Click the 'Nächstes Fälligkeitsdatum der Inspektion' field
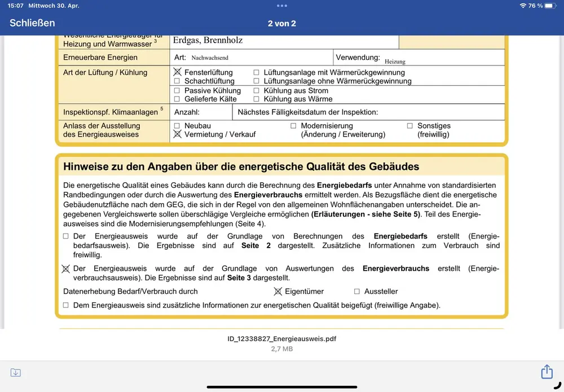 (x=369, y=112)
